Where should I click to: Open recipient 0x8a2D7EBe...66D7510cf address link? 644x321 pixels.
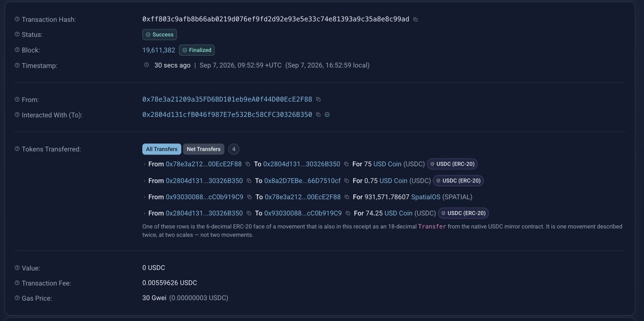(302, 181)
